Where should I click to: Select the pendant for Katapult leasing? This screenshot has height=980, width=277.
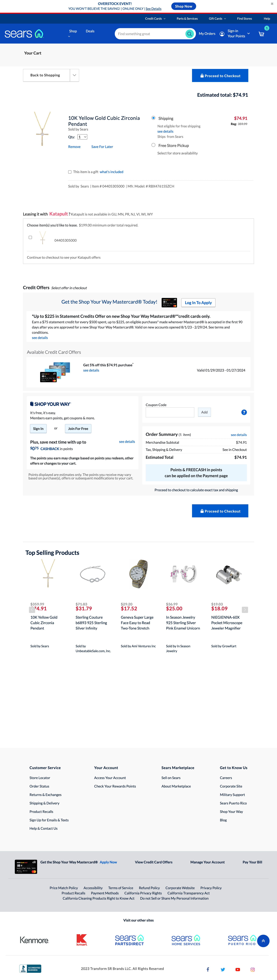(x=30, y=237)
